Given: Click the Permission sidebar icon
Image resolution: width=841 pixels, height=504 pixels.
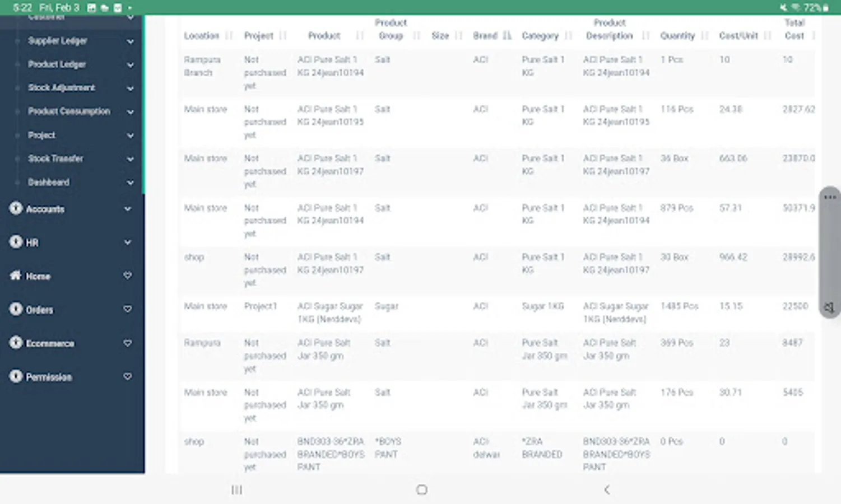Looking at the screenshot, I should pos(16,376).
